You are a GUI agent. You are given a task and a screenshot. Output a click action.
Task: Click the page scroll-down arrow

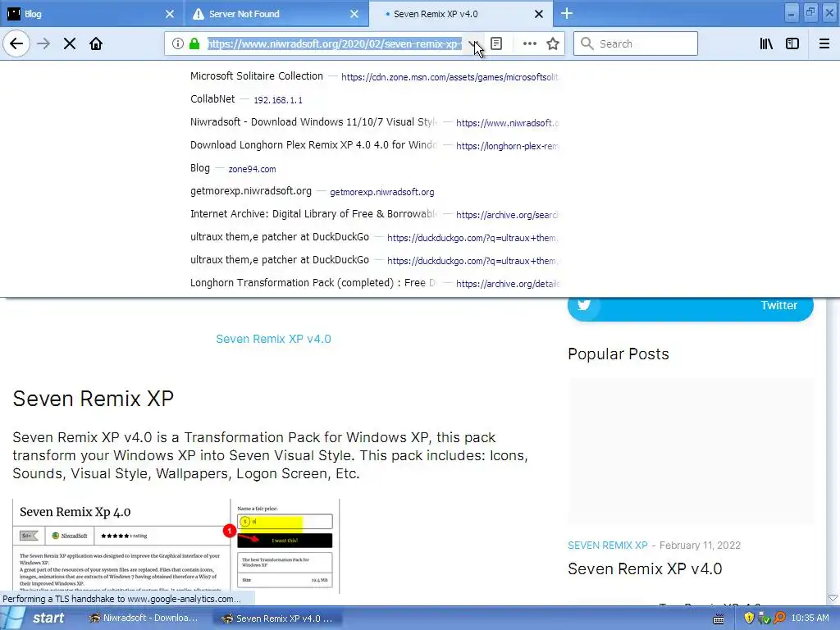click(x=833, y=598)
